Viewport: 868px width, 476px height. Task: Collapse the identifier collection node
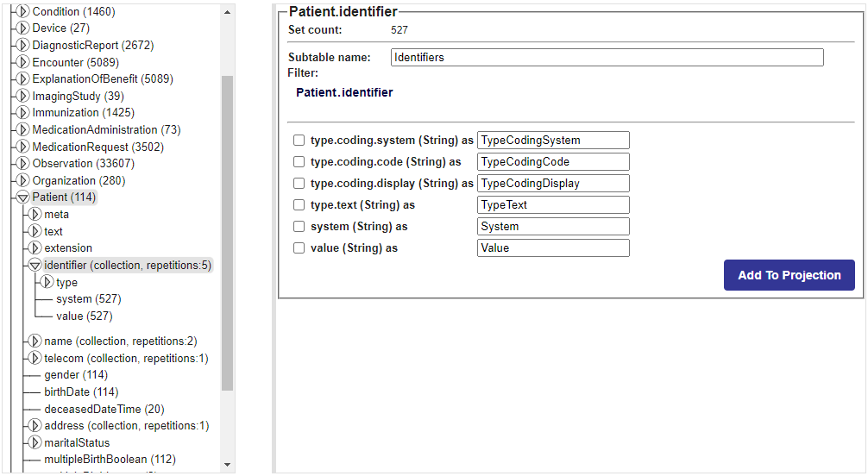point(35,265)
